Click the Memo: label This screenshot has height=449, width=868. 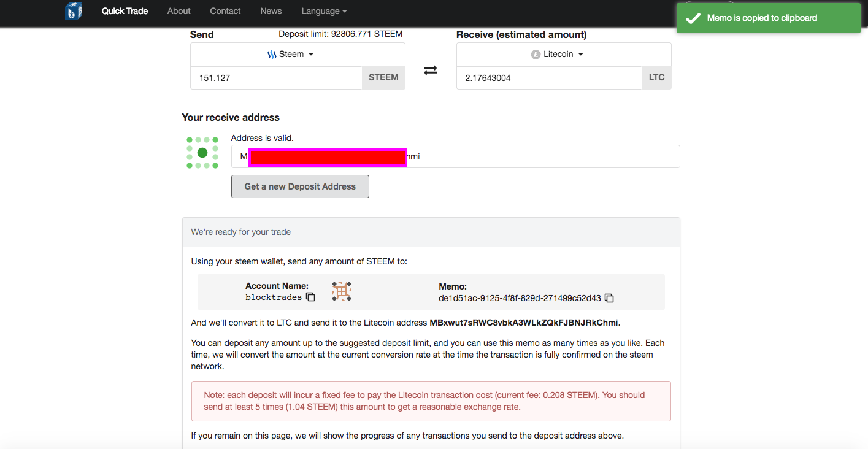click(x=453, y=286)
